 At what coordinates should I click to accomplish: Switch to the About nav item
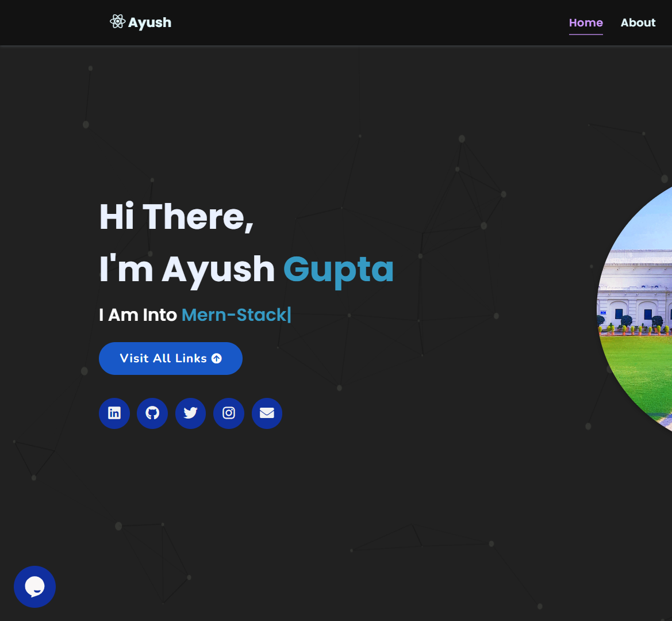(638, 22)
